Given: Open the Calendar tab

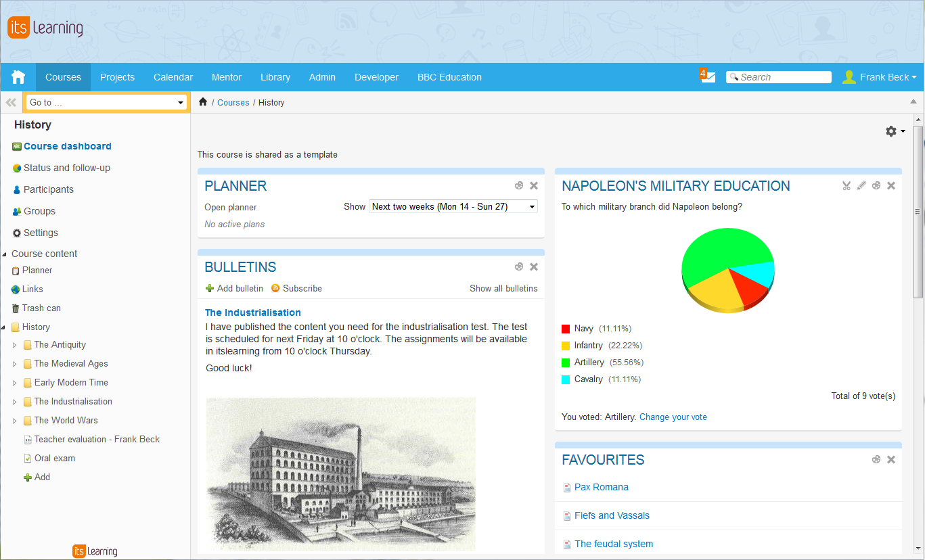Looking at the screenshot, I should [173, 77].
